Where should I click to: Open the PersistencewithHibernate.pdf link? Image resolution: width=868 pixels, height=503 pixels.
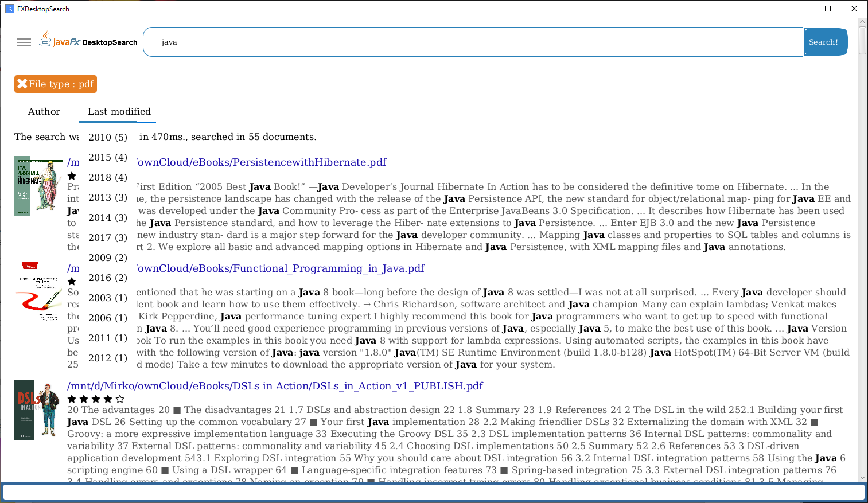[x=262, y=162]
